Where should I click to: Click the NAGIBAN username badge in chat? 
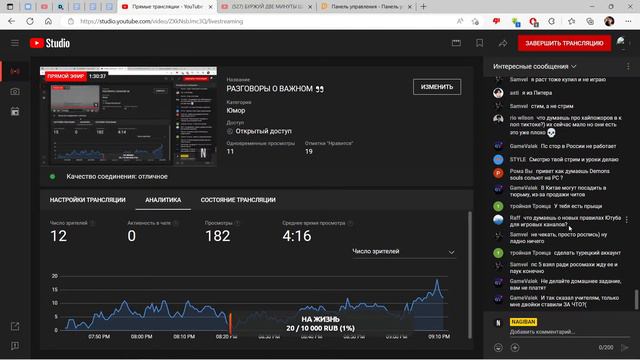tap(523, 322)
